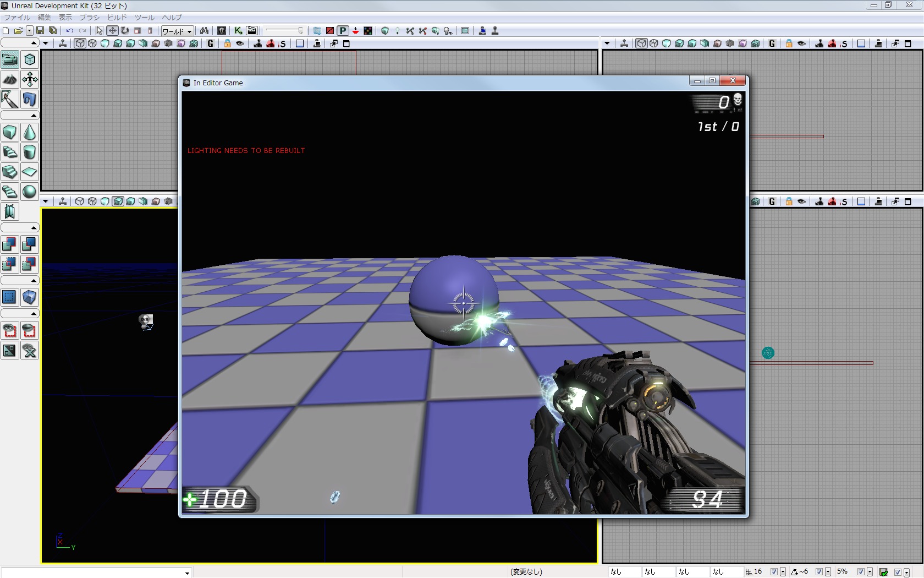Open the Kismet editor from toolbar
Viewport: 924px width, 578px height.
click(238, 31)
